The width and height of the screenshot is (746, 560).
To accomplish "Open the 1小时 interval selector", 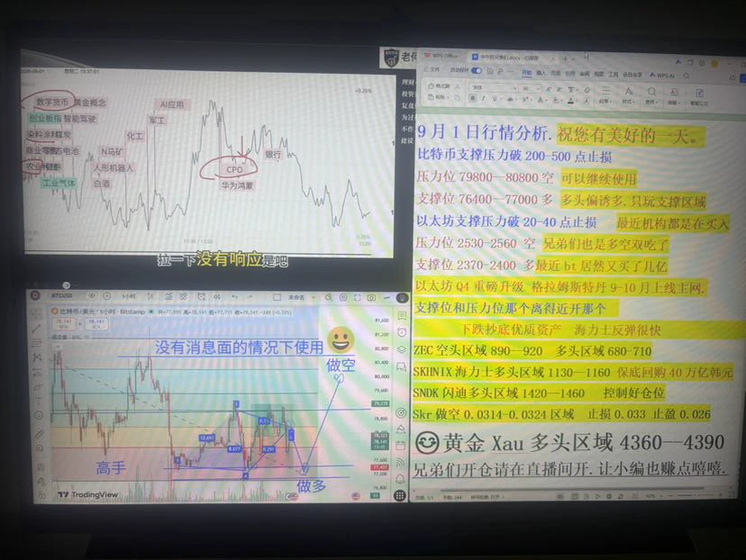I will click(x=130, y=296).
